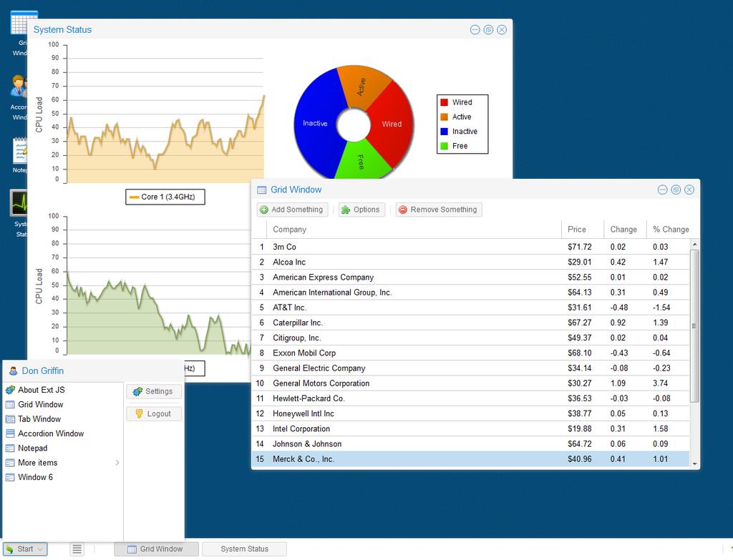Close the Grid Window

(689, 190)
